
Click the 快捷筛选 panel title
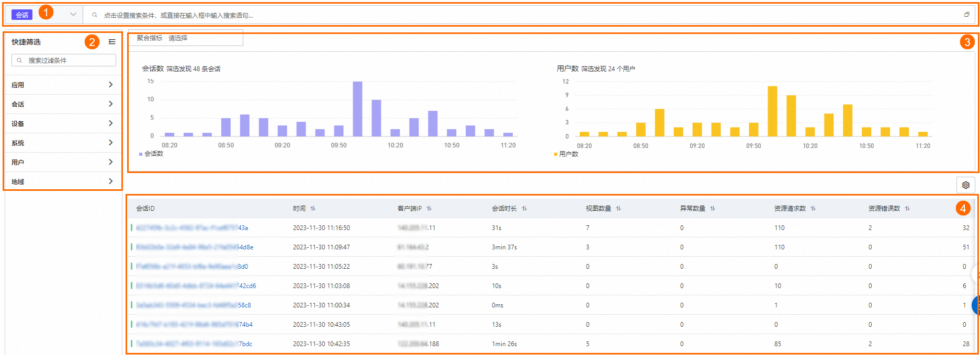click(26, 42)
